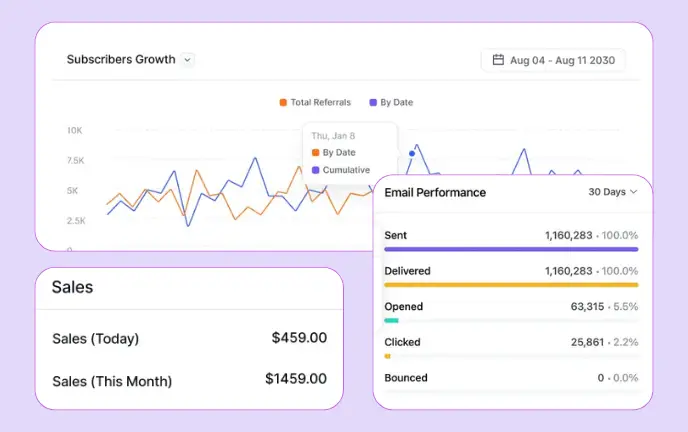Screen dimensions: 688x432
Task: Click the 10K axis label
Action: click(75, 130)
